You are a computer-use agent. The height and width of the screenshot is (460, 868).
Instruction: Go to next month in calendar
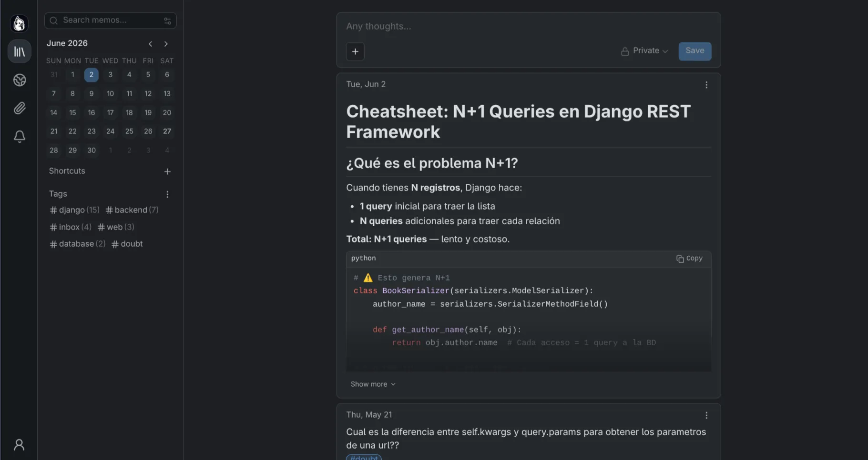coord(166,44)
